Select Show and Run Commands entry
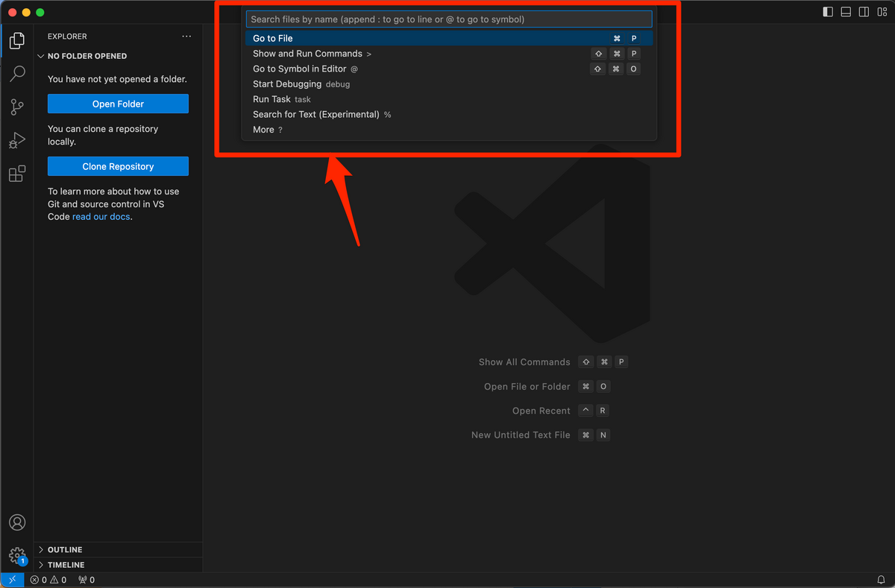 coord(449,54)
